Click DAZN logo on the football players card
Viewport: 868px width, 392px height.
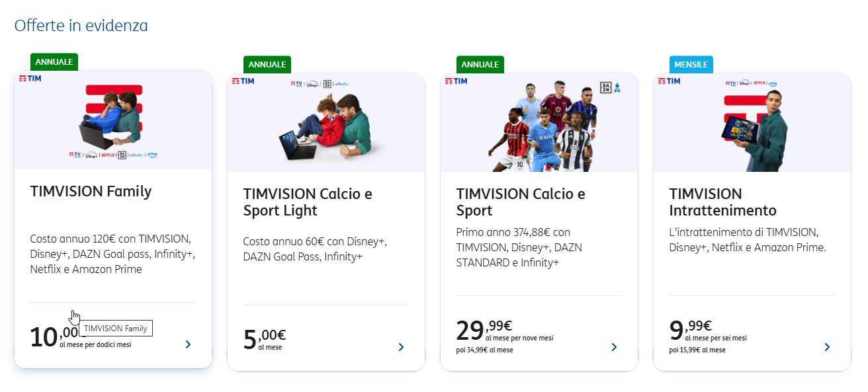(605, 87)
